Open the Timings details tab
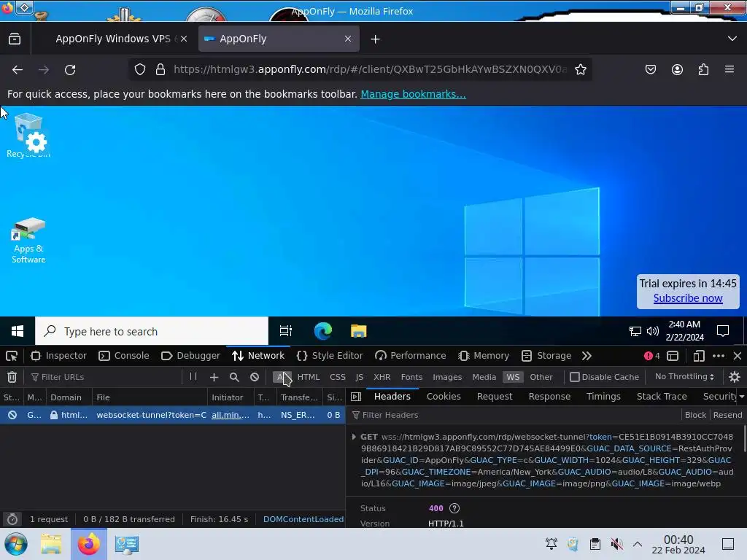Viewport: 747px width, 560px height. 603,396
